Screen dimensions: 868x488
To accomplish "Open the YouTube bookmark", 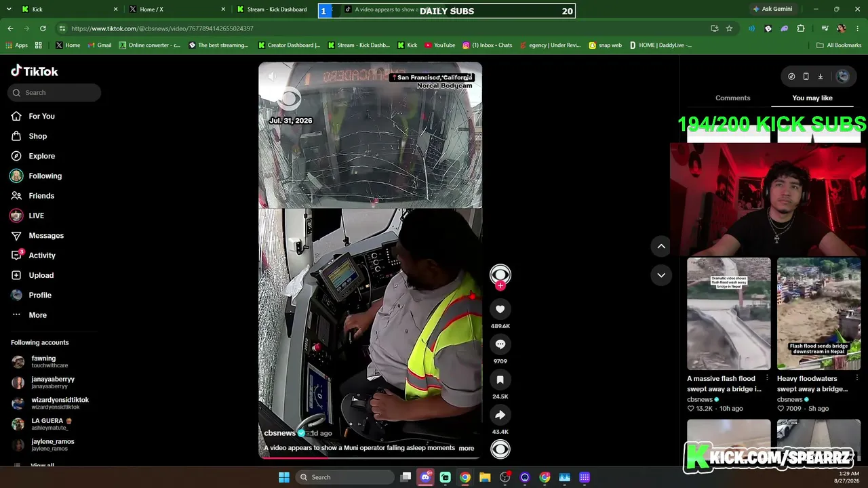I will tap(439, 45).
